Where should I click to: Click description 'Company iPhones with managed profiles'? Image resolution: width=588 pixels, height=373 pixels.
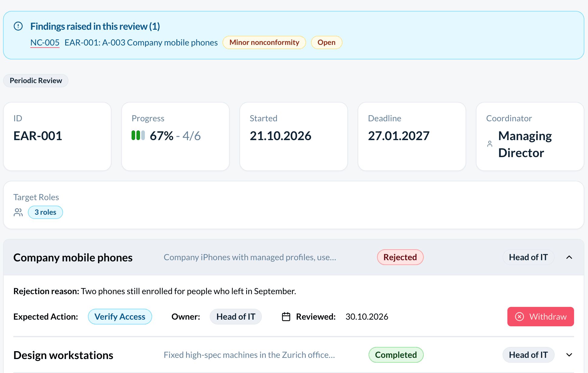click(250, 257)
